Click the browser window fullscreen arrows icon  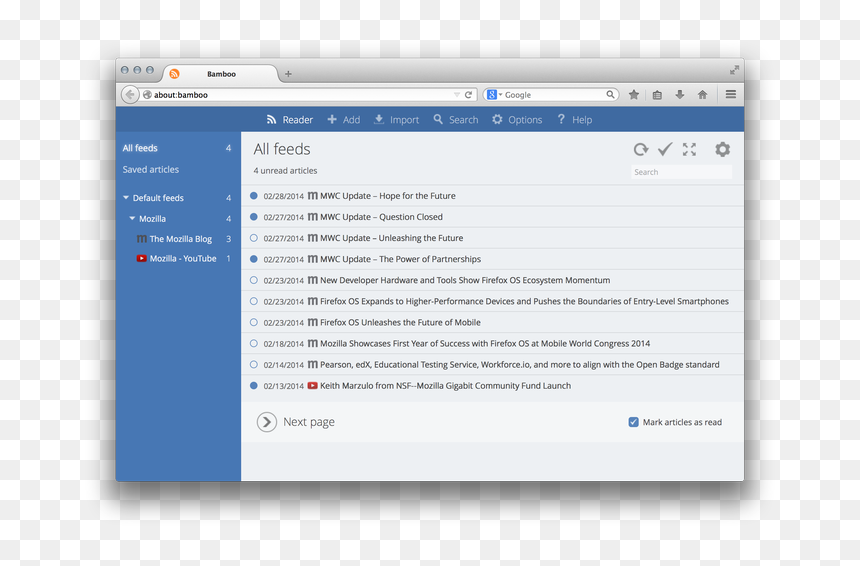(x=734, y=70)
